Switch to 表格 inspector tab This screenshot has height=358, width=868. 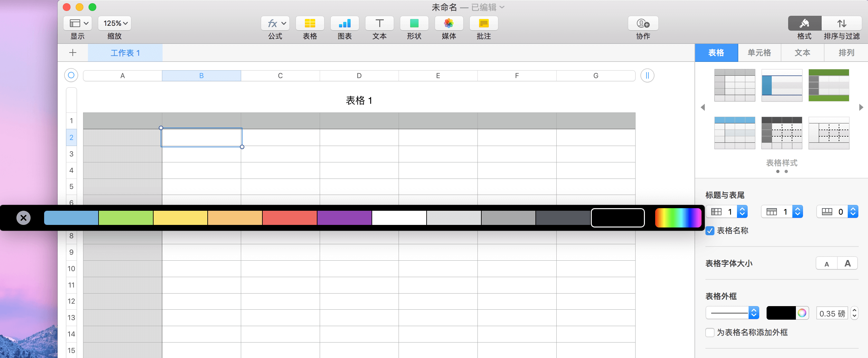[716, 53]
